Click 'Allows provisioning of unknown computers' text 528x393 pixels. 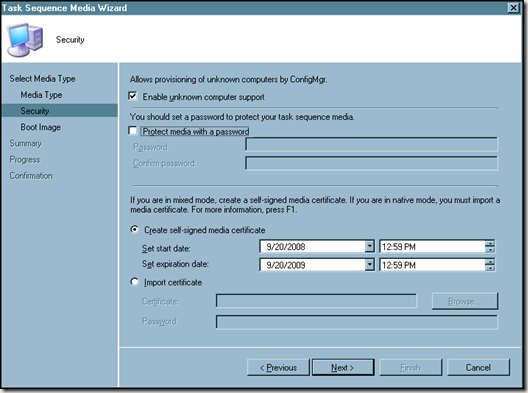228,79
